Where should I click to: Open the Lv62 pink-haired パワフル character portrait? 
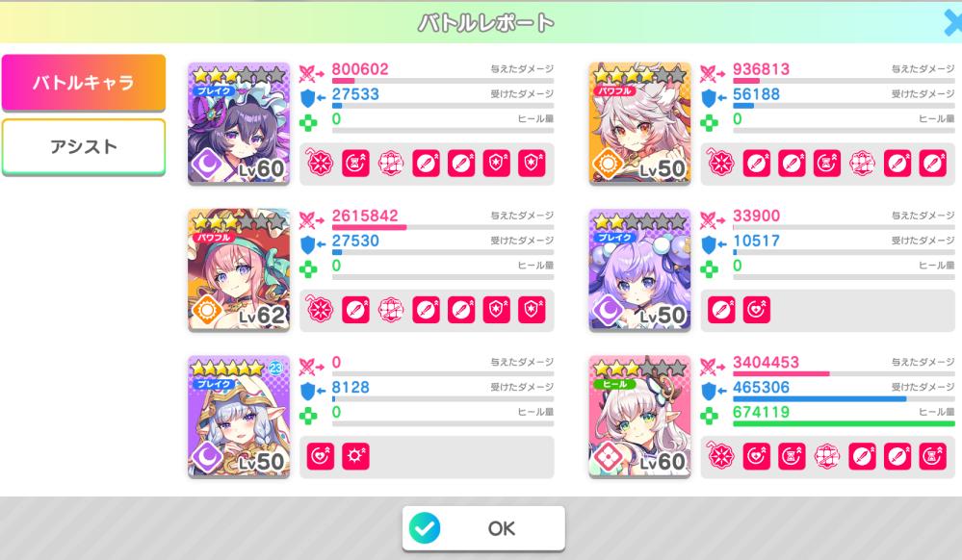pos(239,269)
